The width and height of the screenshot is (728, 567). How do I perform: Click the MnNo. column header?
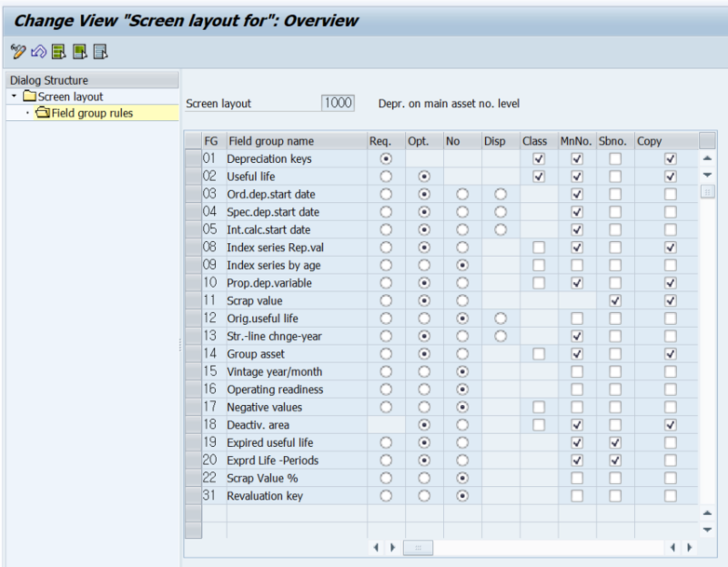577,141
